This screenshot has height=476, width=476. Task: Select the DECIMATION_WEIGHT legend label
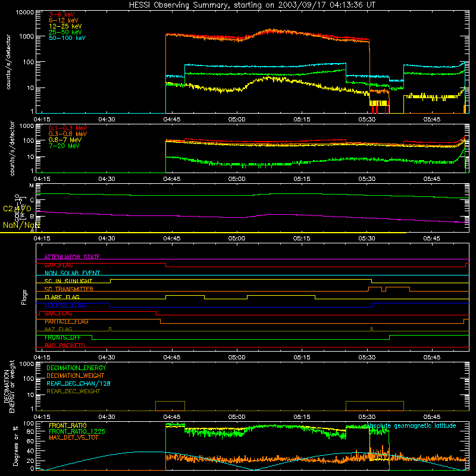pyautogui.click(x=76, y=375)
